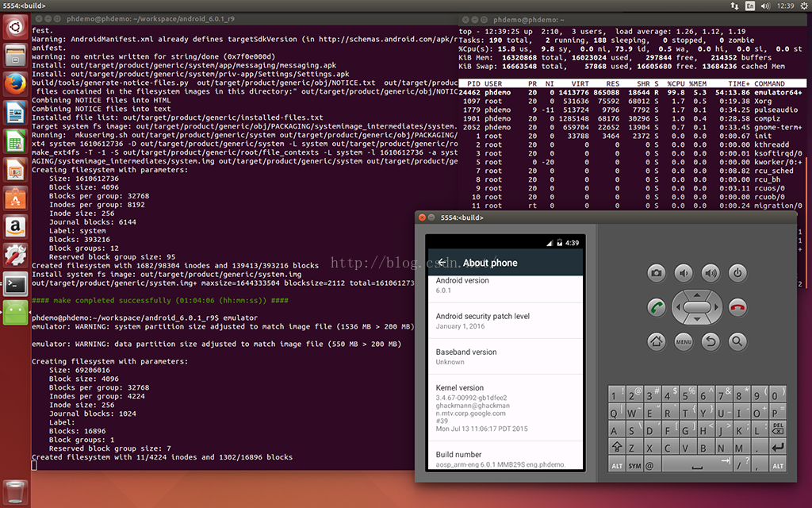This screenshot has height=508, width=812.
Task: Tap the DEL key on emulator keyboard
Action: [x=778, y=429]
